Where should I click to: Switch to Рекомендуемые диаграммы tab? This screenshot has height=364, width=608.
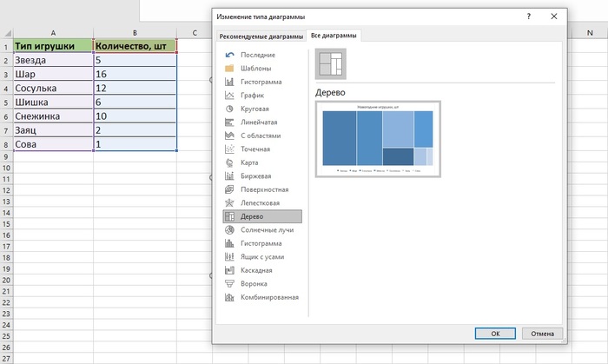click(x=260, y=36)
